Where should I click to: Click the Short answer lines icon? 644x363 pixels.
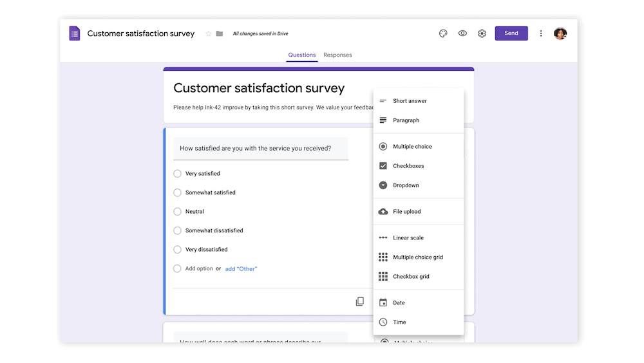pos(383,100)
